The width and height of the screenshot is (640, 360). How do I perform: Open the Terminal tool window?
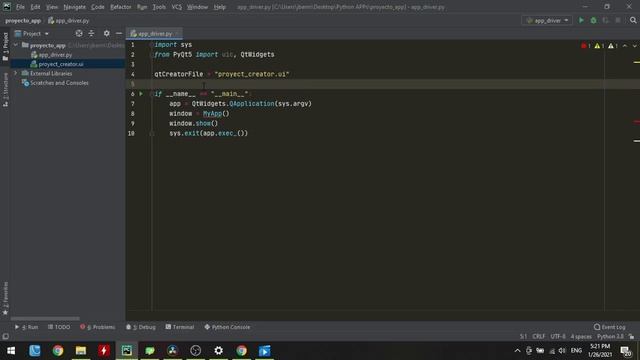point(180,327)
